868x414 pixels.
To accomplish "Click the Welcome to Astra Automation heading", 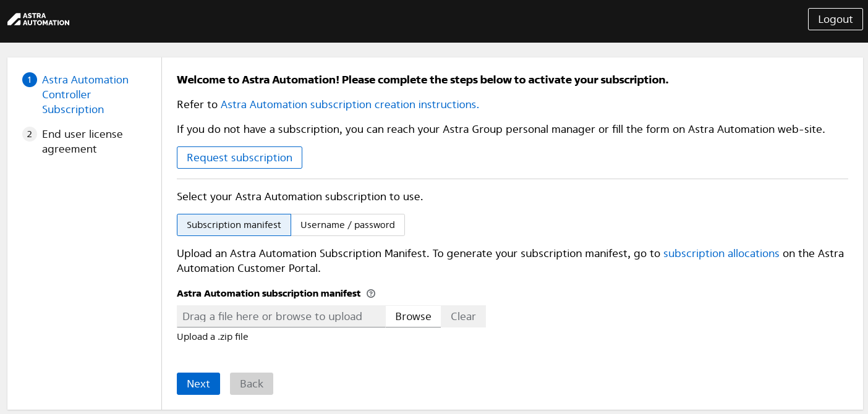I will tap(422, 80).
